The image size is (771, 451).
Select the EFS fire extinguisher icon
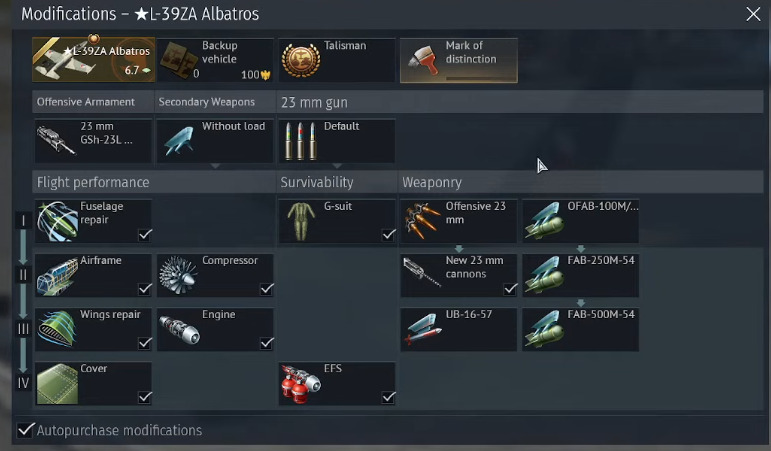(x=300, y=384)
